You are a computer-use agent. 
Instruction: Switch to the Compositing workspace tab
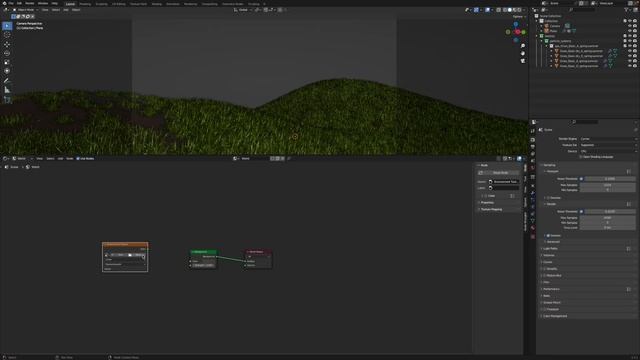click(210, 4)
